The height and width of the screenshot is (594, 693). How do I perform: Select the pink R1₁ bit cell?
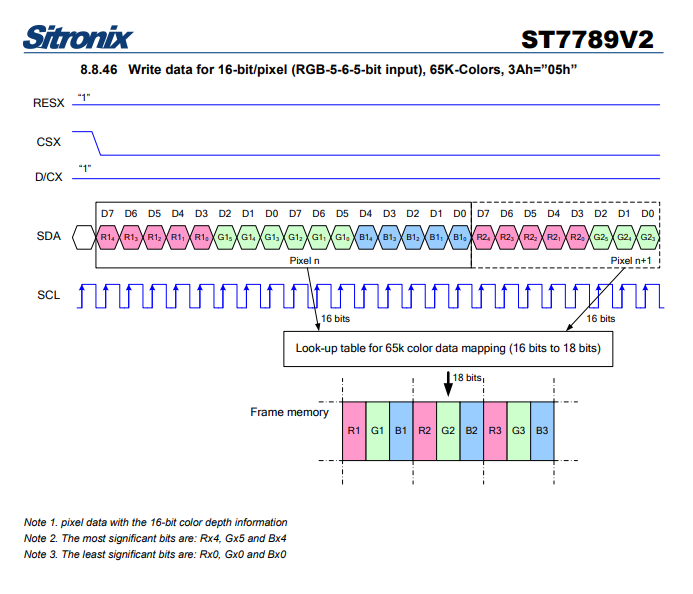point(178,237)
